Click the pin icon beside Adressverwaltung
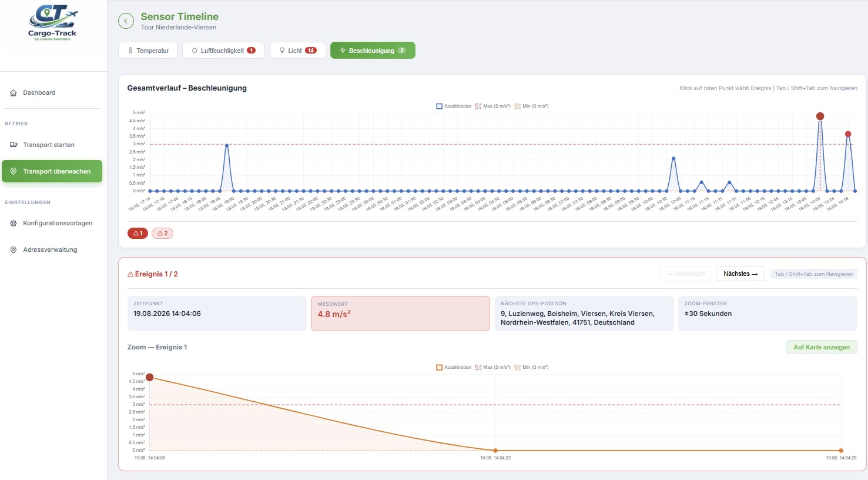Viewport: 868px width, 480px height. [x=14, y=250]
